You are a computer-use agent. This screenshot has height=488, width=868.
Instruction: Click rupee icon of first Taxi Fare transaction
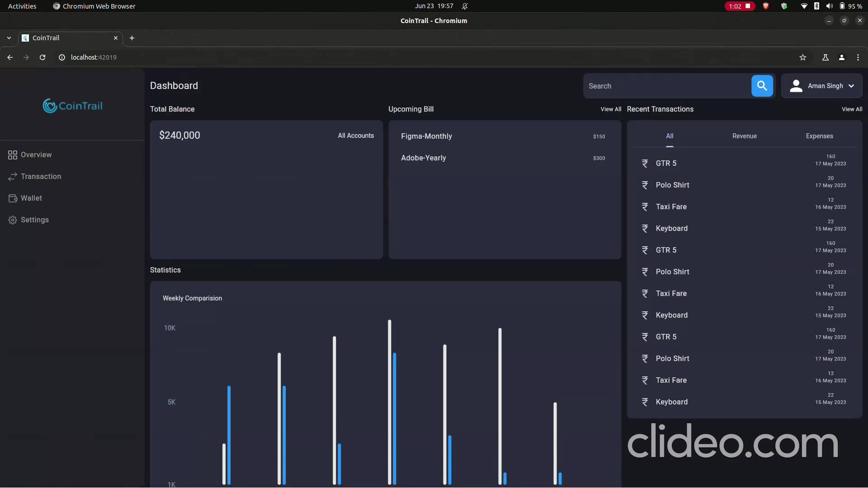pos(645,207)
